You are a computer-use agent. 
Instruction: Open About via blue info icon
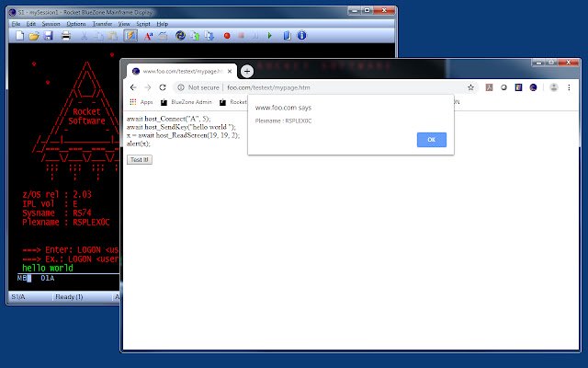point(302,36)
